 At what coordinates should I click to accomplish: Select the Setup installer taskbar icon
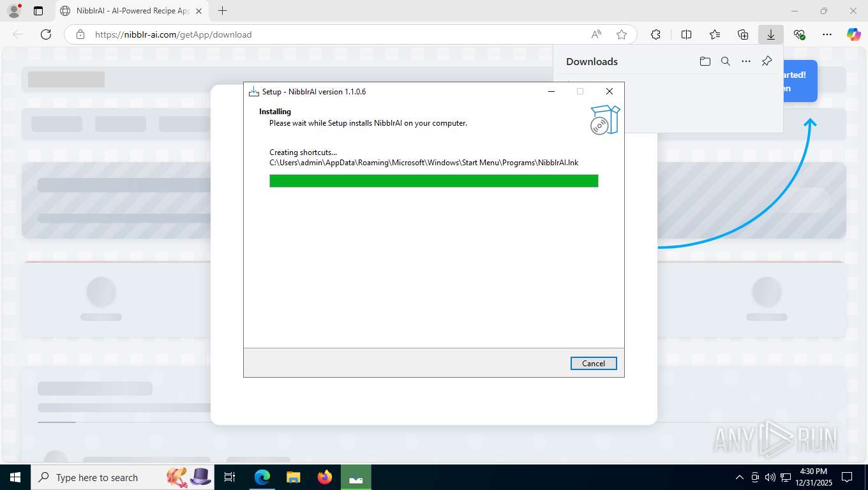click(x=356, y=477)
